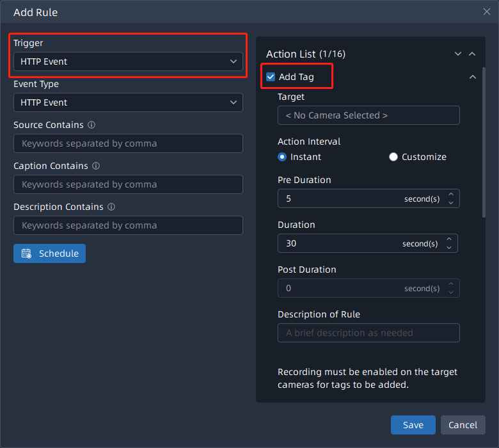This screenshot has height=448, width=499.
Task: Select the Instant action interval
Action: pos(282,157)
